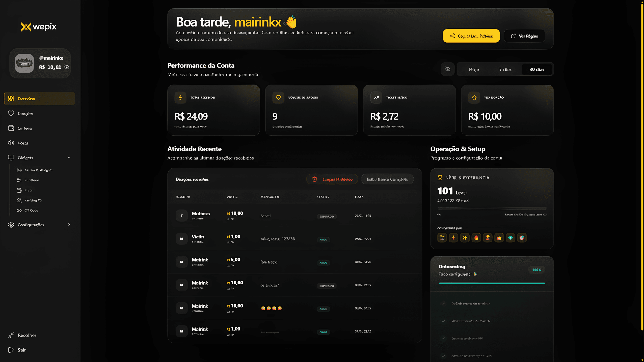The height and width of the screenshot is (362, 644).
Task: Click the mairinkx profile avatar thumbnail
Action: [x=24, y=64]
